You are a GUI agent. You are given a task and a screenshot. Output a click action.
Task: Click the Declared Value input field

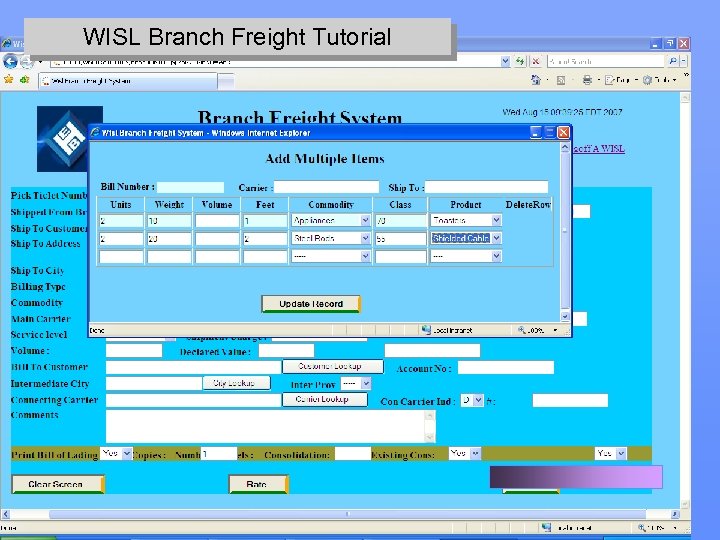coord(286,351)
